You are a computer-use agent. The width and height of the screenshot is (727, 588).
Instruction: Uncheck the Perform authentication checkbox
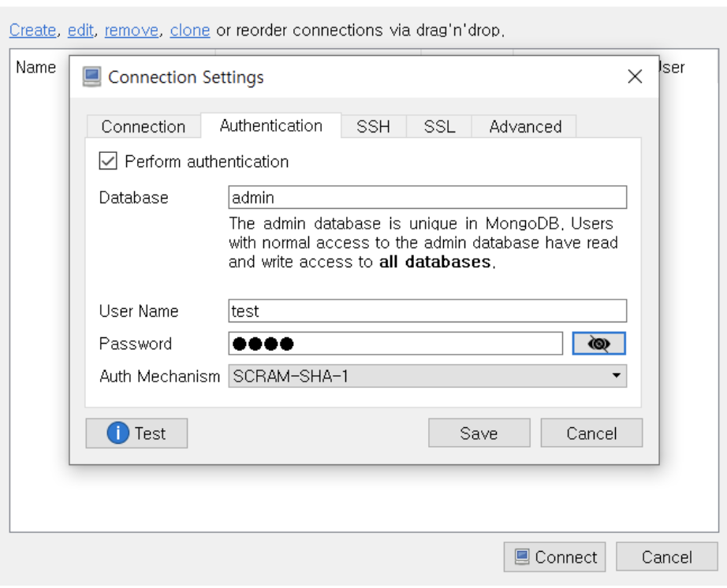tap(108, 162)
